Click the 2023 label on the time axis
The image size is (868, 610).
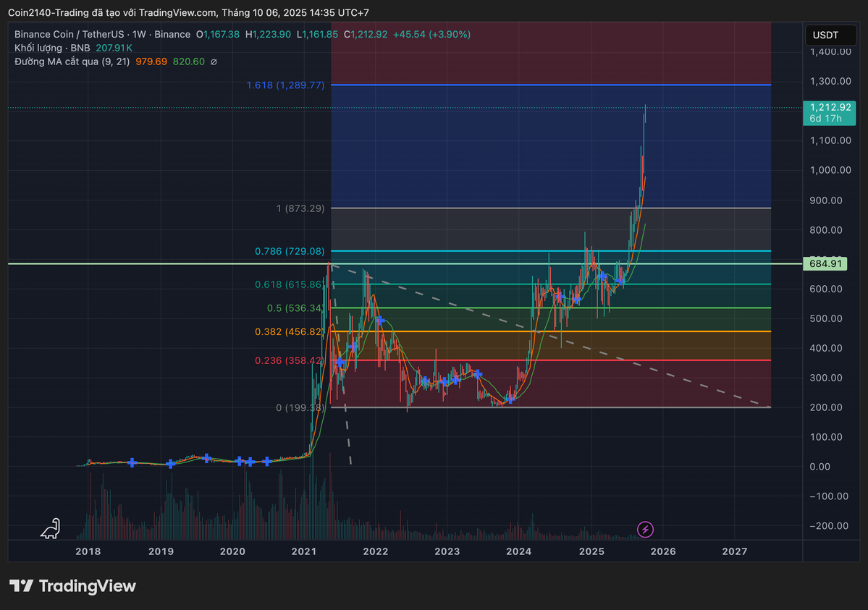click(447, 551)
